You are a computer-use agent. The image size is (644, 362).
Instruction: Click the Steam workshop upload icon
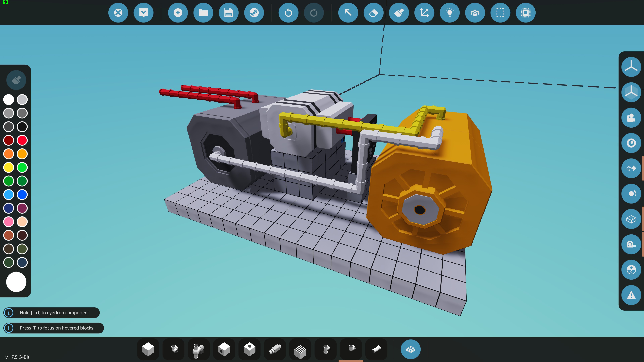tap(254, 13)
